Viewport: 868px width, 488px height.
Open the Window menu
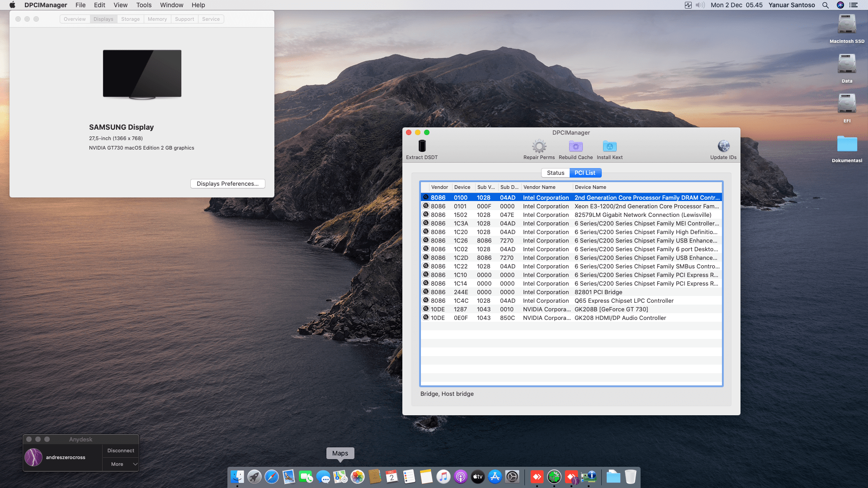[x=171, y=5]
